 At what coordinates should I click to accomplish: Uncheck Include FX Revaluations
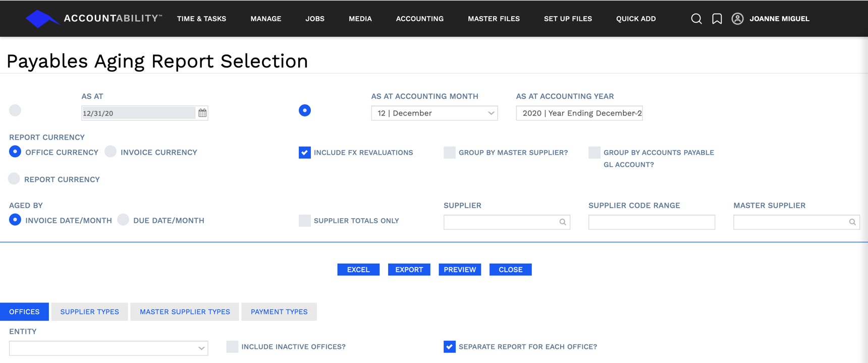pos(305,152)
